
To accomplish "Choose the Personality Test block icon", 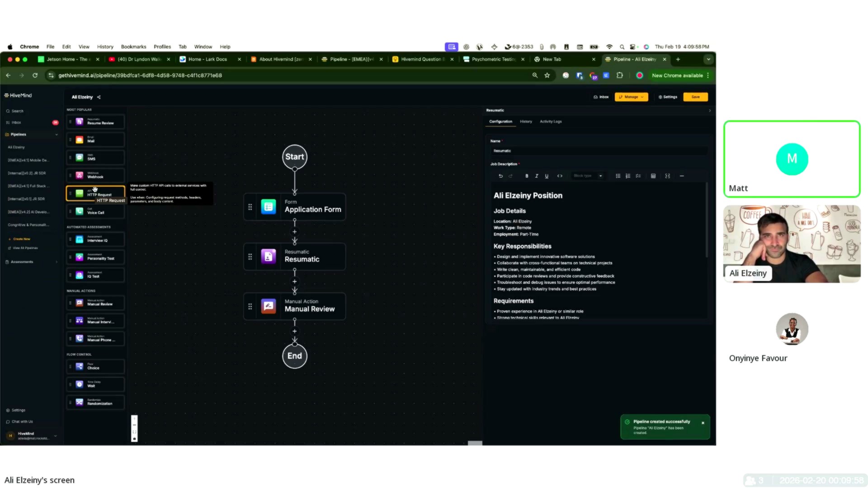I will [80, 257].
